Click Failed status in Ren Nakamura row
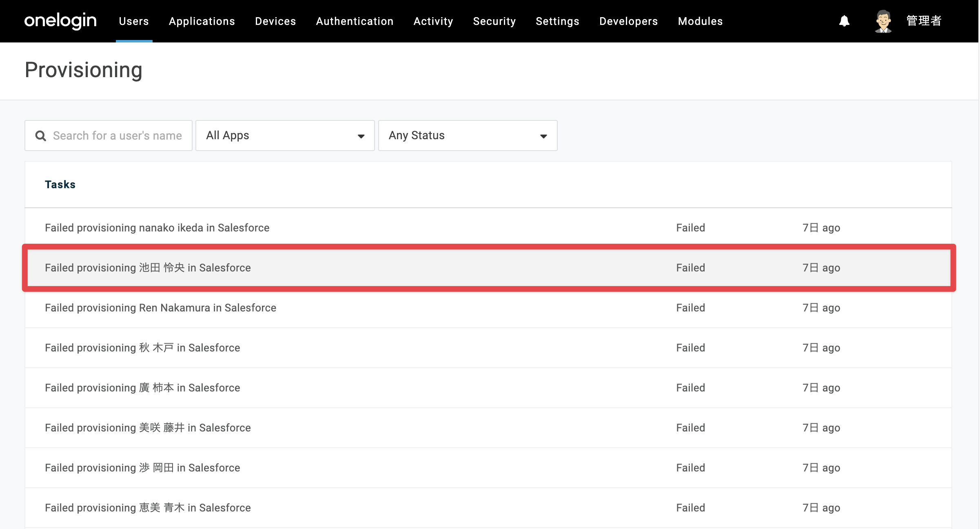Viewport: 980px width, 529px height. tap(690, 308)
